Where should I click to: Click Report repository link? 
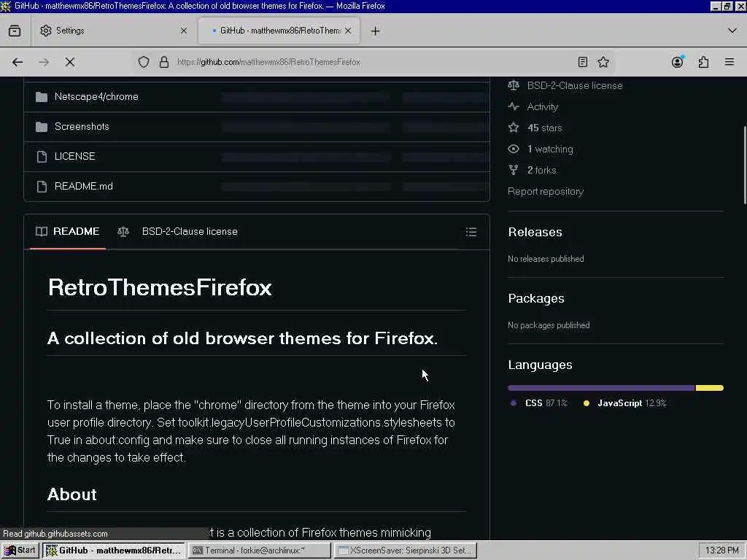point(546,192)
